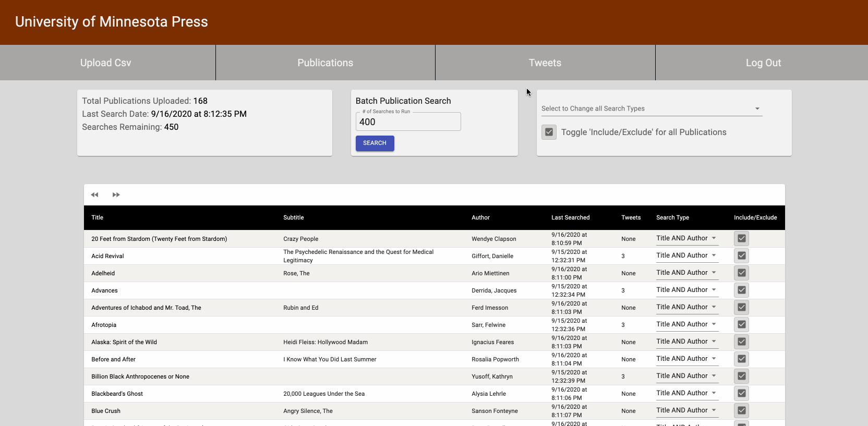
Task: Click the Search Type column header
Action: (673, 217)
